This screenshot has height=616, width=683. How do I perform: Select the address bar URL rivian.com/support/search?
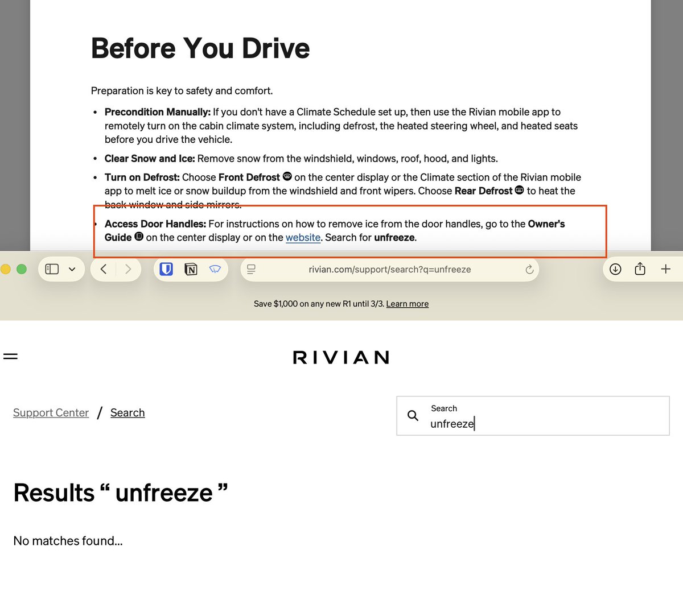pyautogui.click(x=390, y=270)
